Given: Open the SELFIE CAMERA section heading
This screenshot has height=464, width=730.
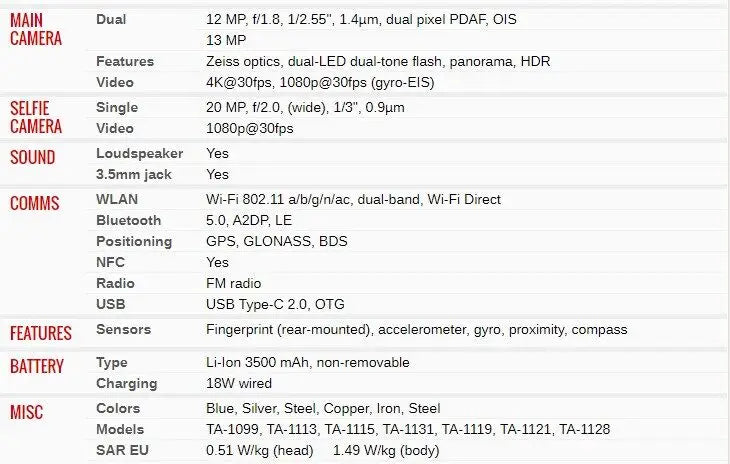Looking at the screenshot, I should click(36, 117).
